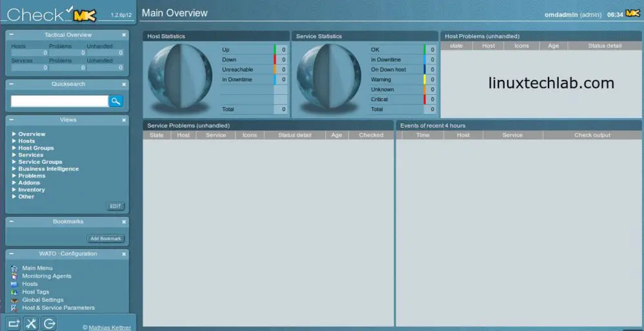The image size is (644, 331).
Task: Open the Mathias Kettner link
Action: 110,328
